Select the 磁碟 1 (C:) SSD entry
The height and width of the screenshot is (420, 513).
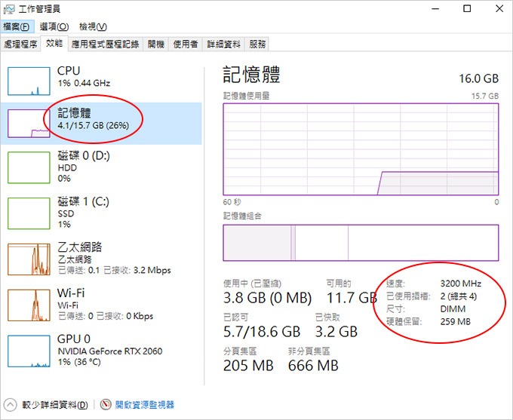101,213
